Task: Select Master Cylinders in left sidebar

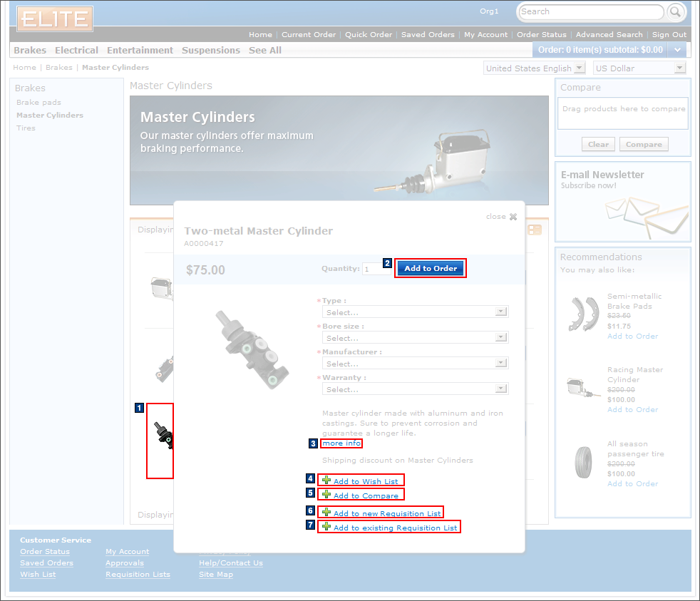Action: coord(50,115)
